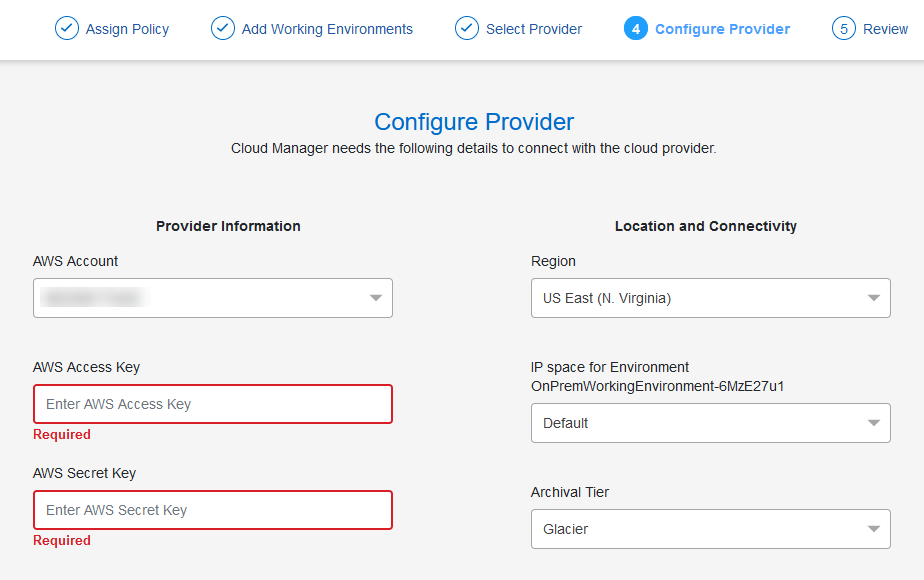Switch to the Select Provider step

[534, 29]
